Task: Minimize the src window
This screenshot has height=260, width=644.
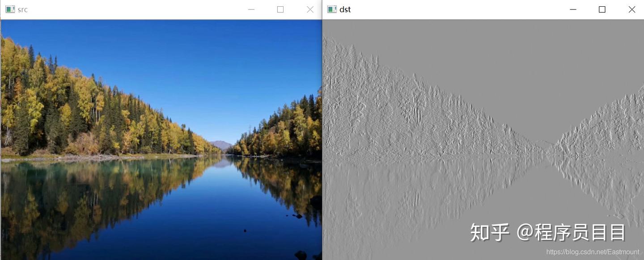Action: [251, 9]
